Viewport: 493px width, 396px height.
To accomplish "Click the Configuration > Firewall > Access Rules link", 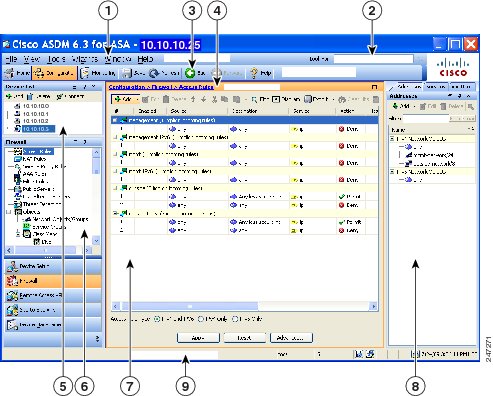I will point(161,87).
